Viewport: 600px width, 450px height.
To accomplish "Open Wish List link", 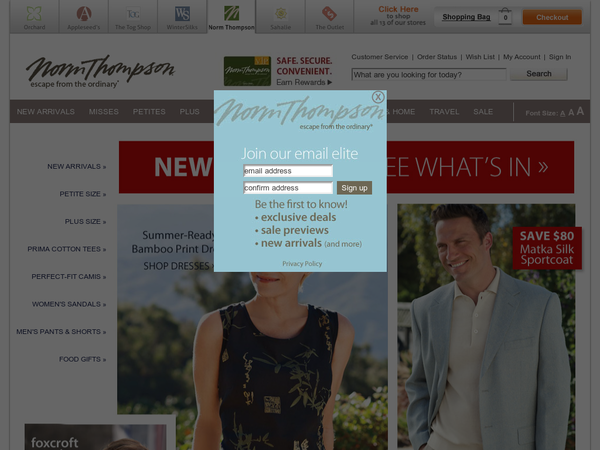I will point(480,57).
